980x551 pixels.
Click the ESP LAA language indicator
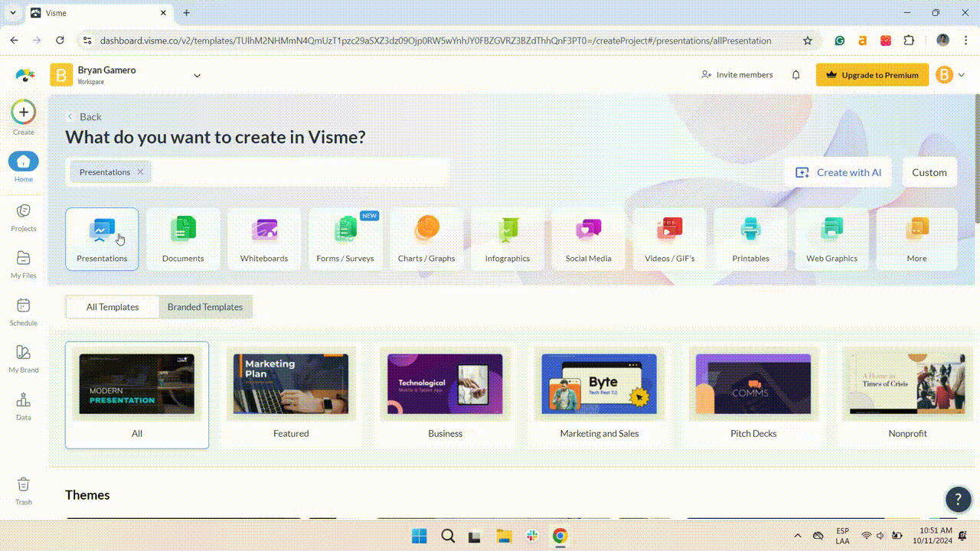point(842,536)
